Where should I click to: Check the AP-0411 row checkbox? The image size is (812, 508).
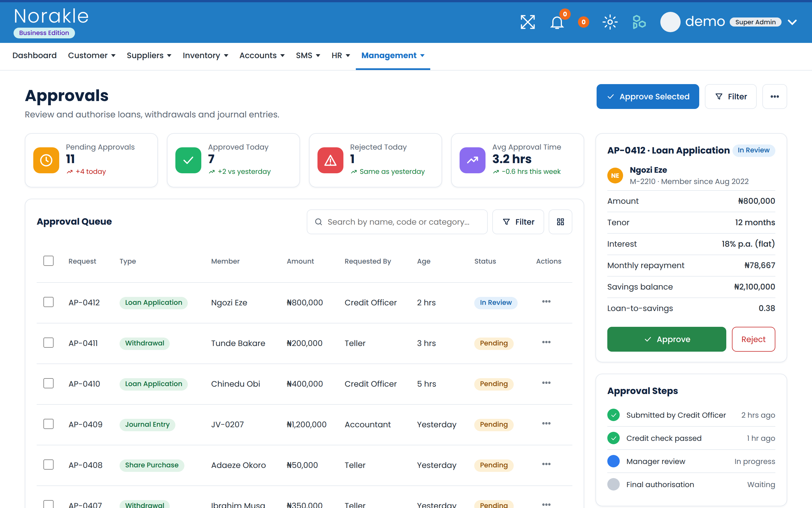click(49, 343)
